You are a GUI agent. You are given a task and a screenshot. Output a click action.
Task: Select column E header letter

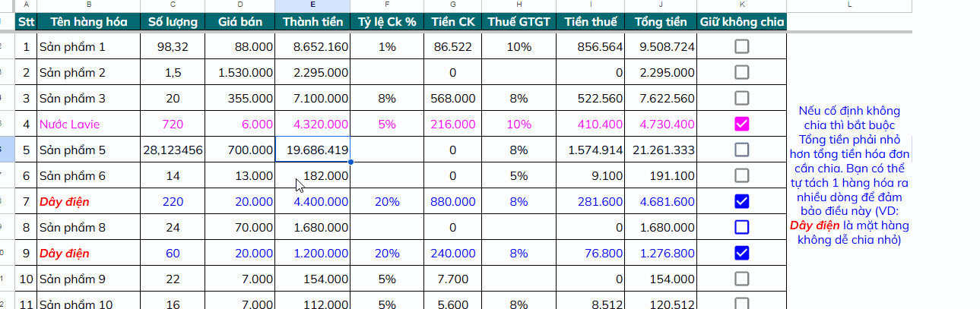tap(312, 5)
